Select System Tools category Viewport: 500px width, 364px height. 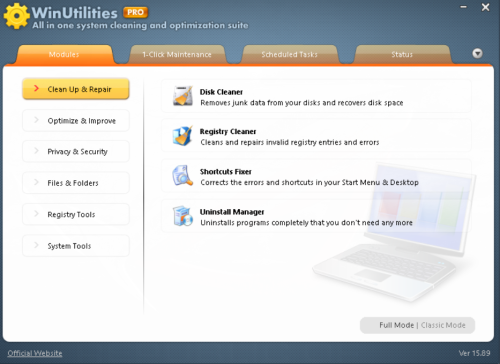click(76, 246)
